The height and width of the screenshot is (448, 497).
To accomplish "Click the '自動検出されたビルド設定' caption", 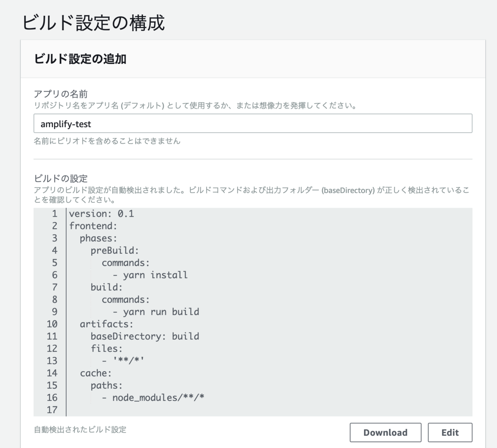I will (80, 430).
